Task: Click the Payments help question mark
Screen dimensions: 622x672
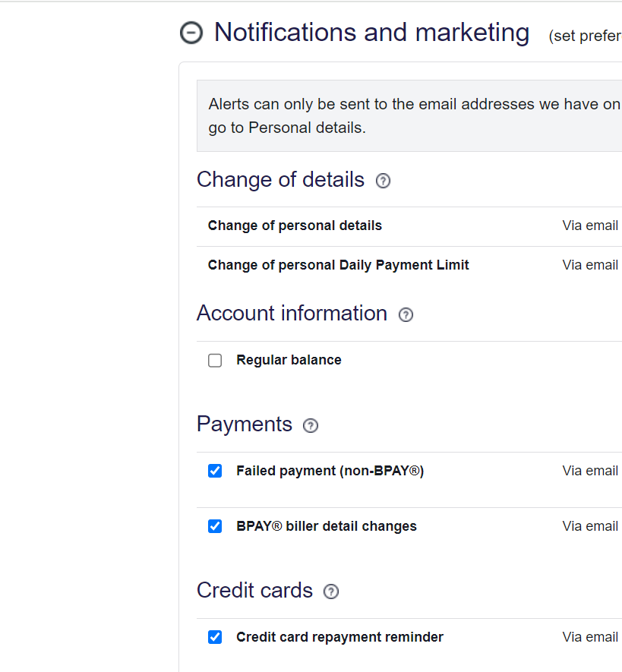Action: click(x=310, y=425)
